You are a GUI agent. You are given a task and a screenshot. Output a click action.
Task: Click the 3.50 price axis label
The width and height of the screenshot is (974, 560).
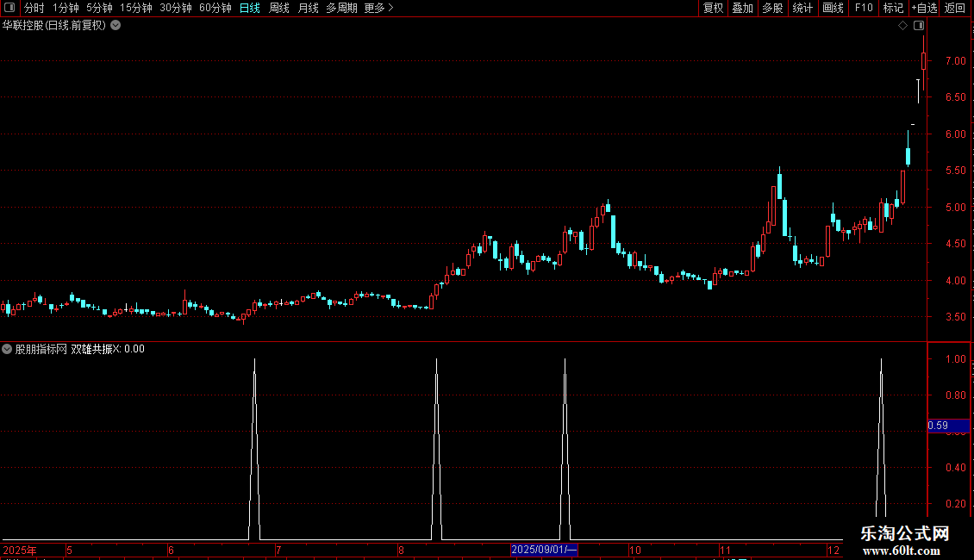tap(956, 317)
